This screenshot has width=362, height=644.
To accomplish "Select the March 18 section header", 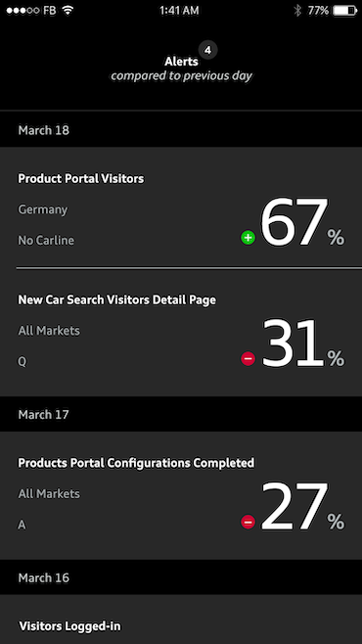I will 181,130.
